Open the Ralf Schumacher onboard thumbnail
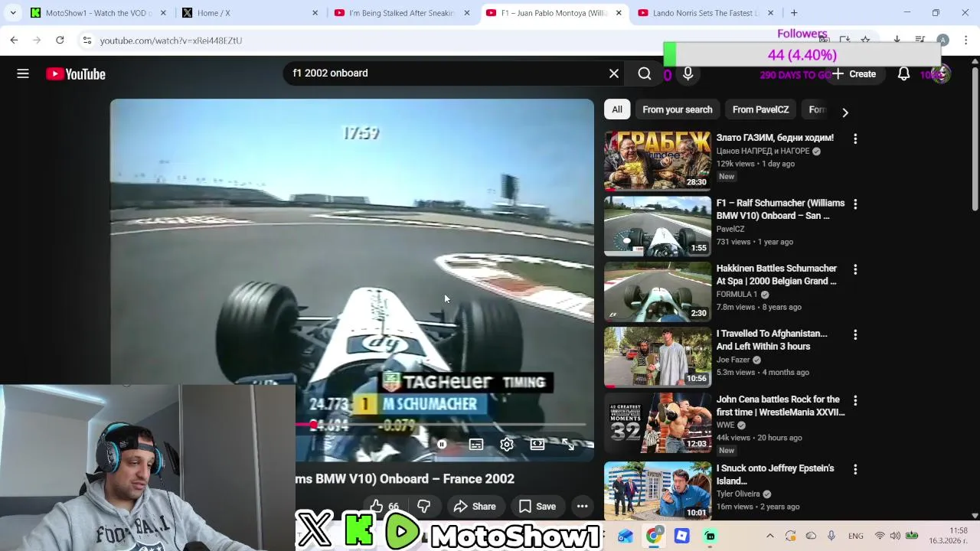 658,226
